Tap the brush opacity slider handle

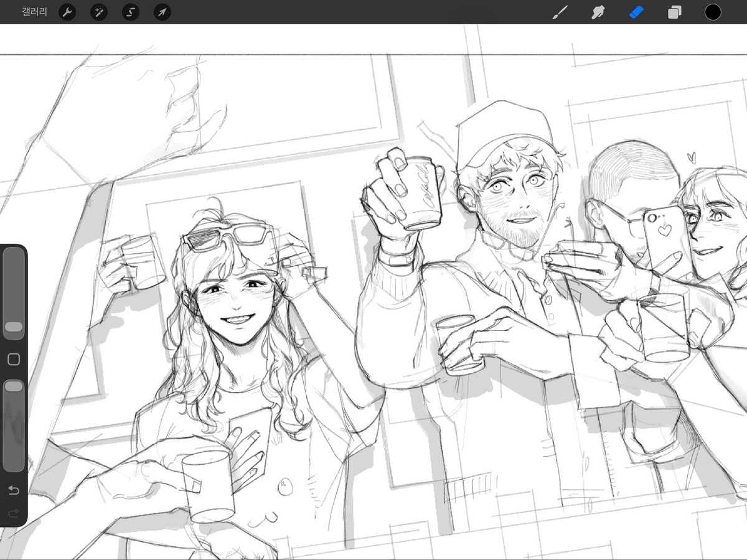tap(14, 386)
